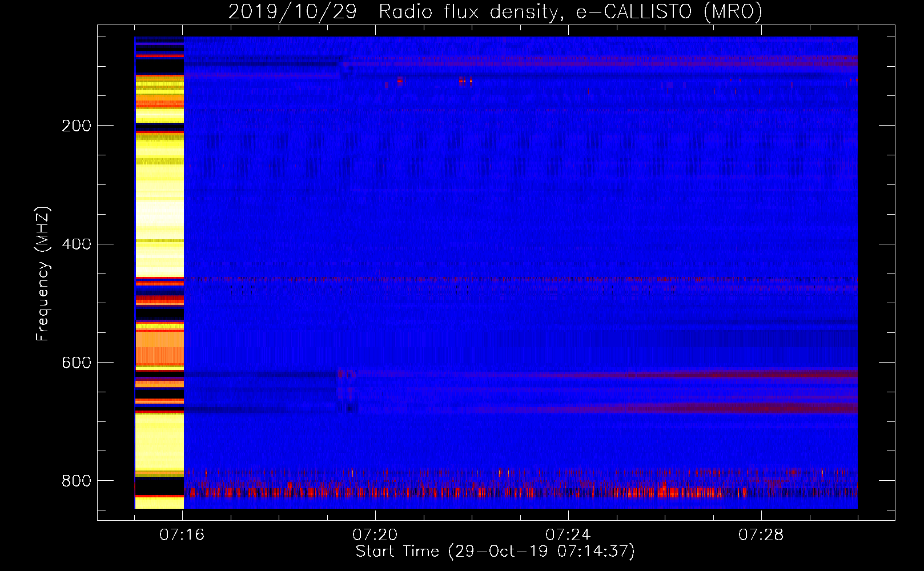Click the 07:28 time tick label
Screen dimensions: 924x571
coord(761,535)
